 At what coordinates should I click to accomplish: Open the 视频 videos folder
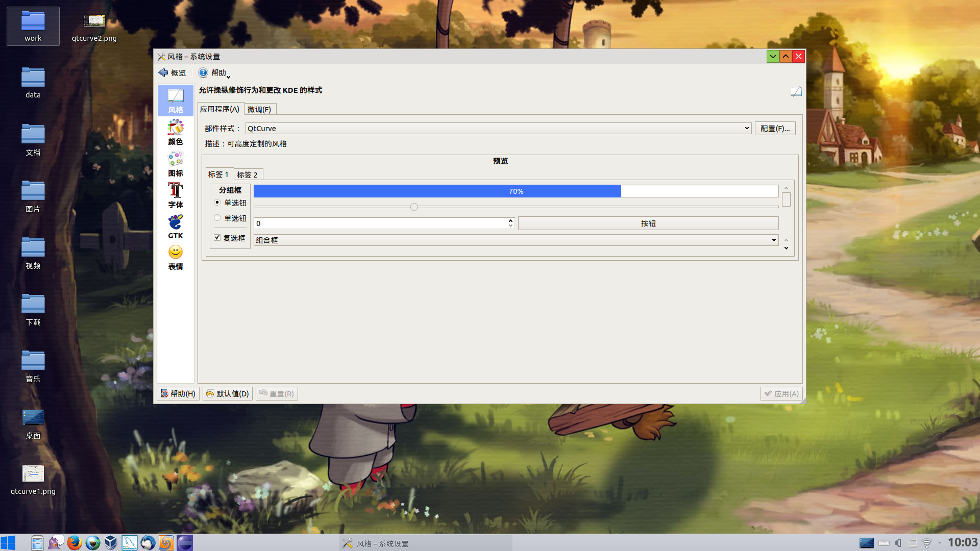tap(33, 253)
